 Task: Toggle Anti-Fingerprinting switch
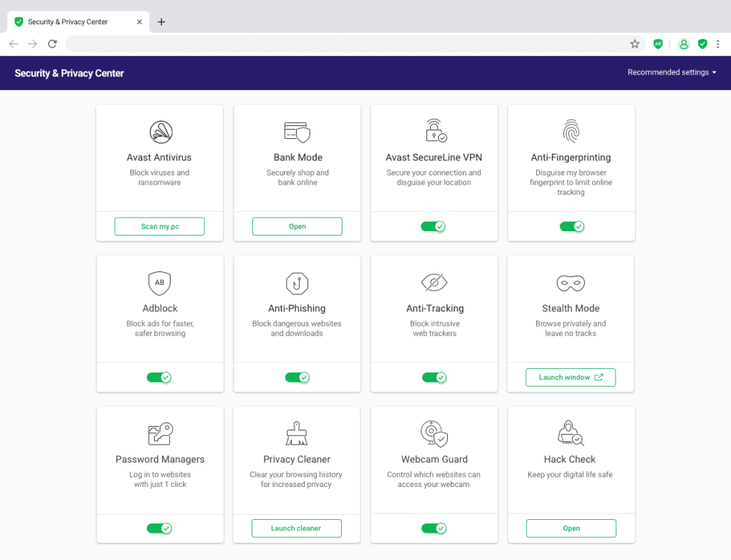[572, 226]
